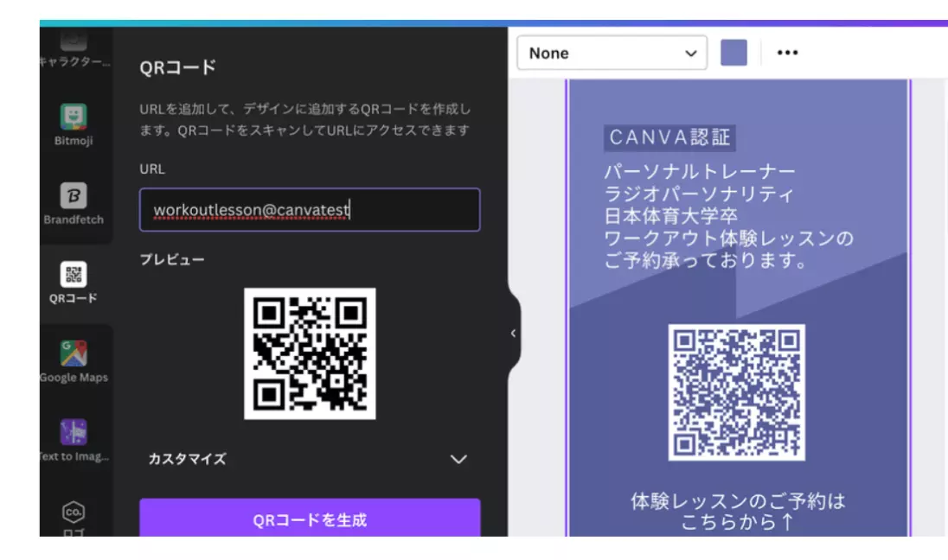The width and height of the screenshot is (948, 560).
Task: Click the QRコードを生成 button
Action: pos(310,519)
